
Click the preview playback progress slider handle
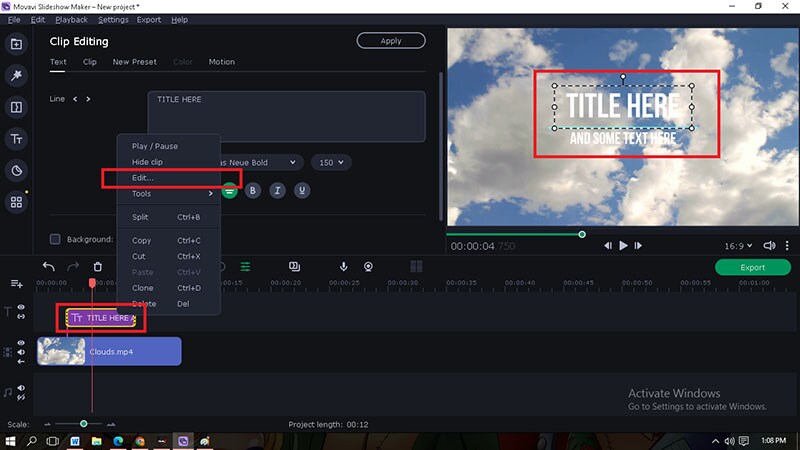pyautogui.click(x=582, y=234)
